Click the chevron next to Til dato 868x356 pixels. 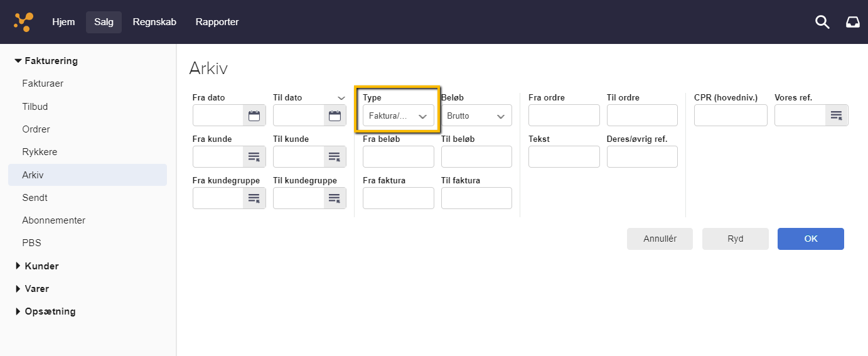click(341, 98)
